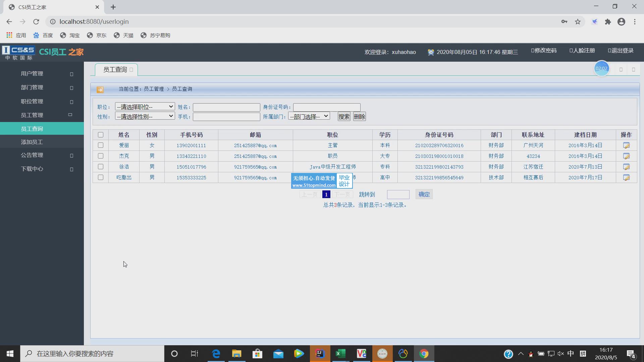Screen dimensions: 644x362
Task: Click the edit icon for 杰克 row
Action: point(626,156)
